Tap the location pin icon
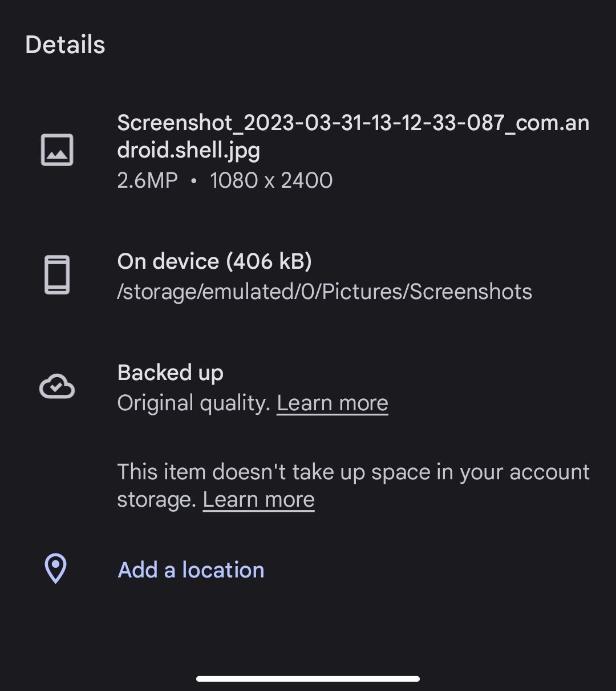This screenshot has height=691, width=616. pyautogui.click(x=56, y=568)
